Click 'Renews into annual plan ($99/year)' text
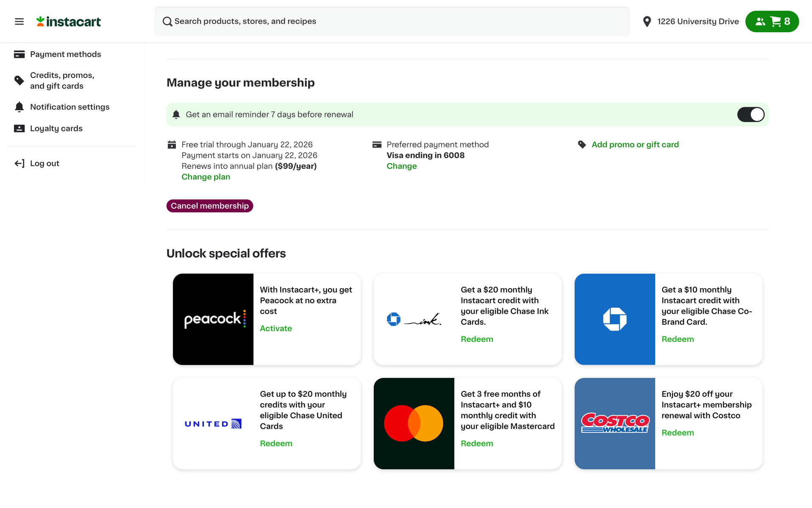 click(x=249, y=166)
